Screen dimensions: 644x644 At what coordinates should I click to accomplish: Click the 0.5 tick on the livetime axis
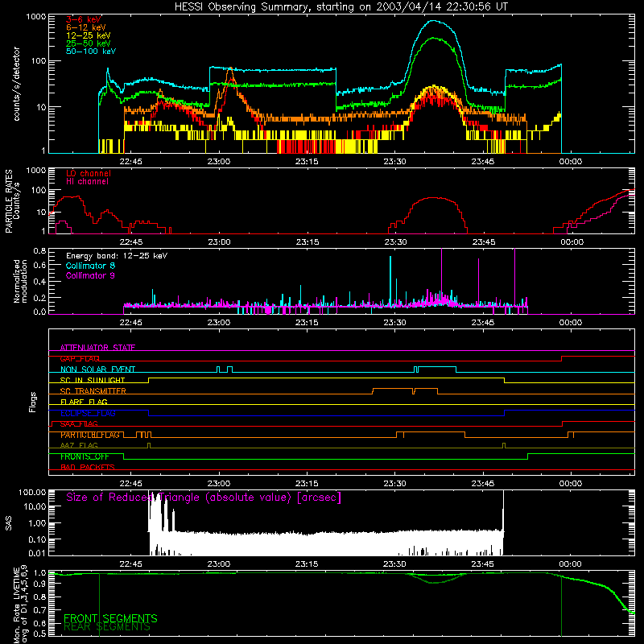tap(39, 634)
